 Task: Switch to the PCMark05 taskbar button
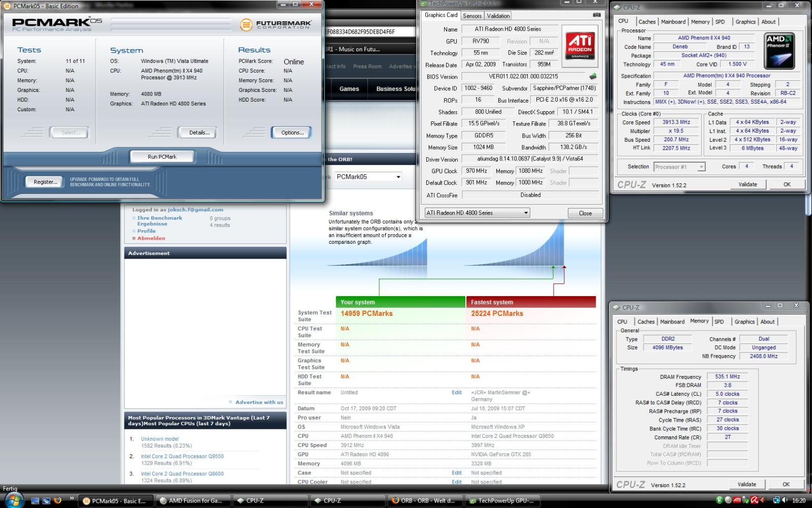(115, 501)
